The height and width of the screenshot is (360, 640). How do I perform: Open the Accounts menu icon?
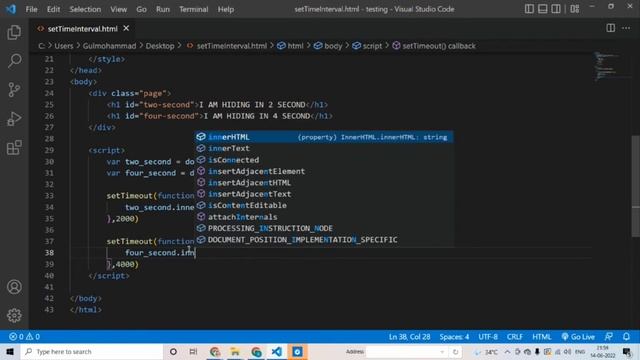pos(14,287)
